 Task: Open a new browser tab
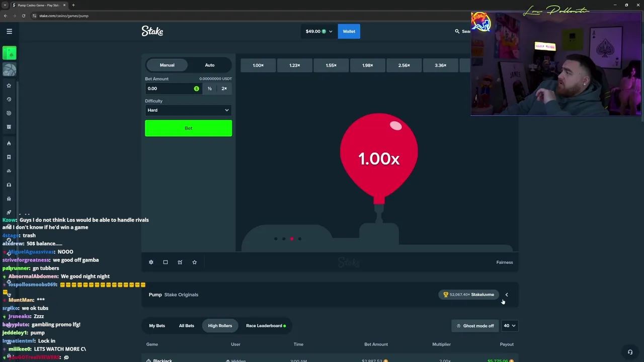point(73,5)
